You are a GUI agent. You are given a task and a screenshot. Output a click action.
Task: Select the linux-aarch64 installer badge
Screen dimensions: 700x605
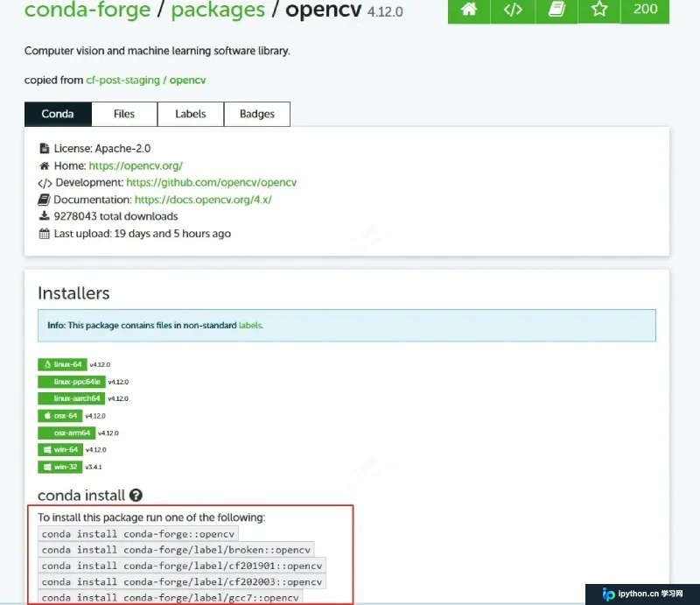[x=72, y=398]
